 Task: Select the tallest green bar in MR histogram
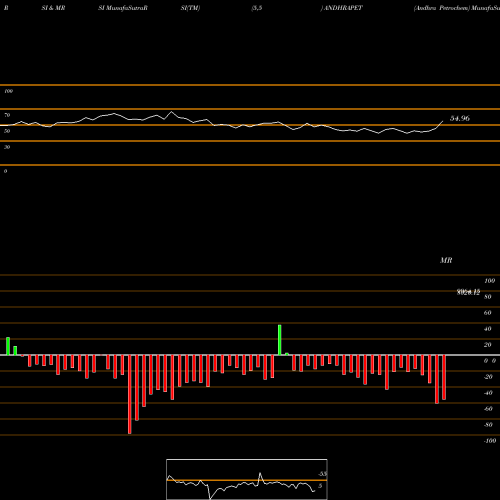280,340
